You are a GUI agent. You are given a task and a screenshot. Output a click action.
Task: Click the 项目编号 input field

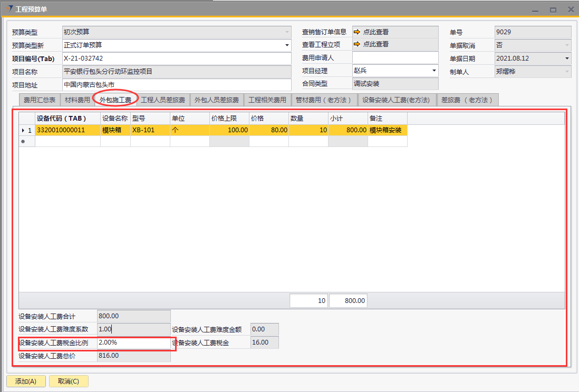pos(176,58)
